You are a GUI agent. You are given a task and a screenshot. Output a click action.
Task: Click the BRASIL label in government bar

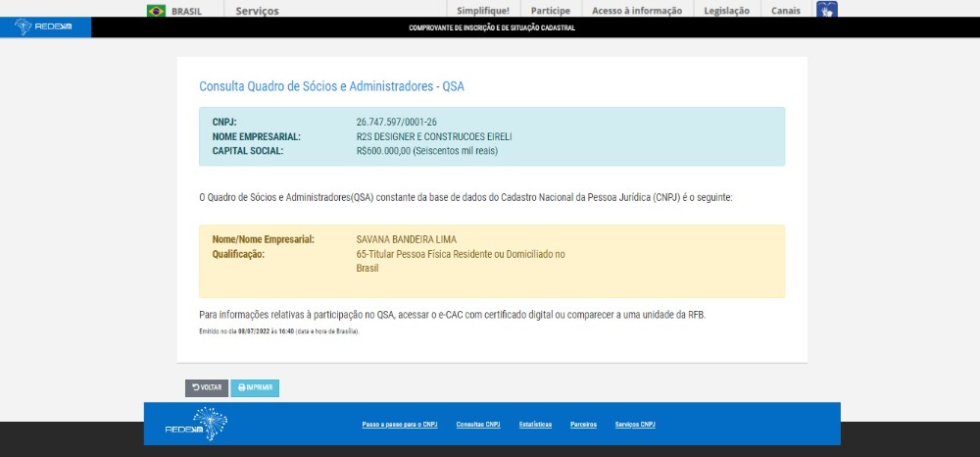pyautogui.click(x=186, y=11)
